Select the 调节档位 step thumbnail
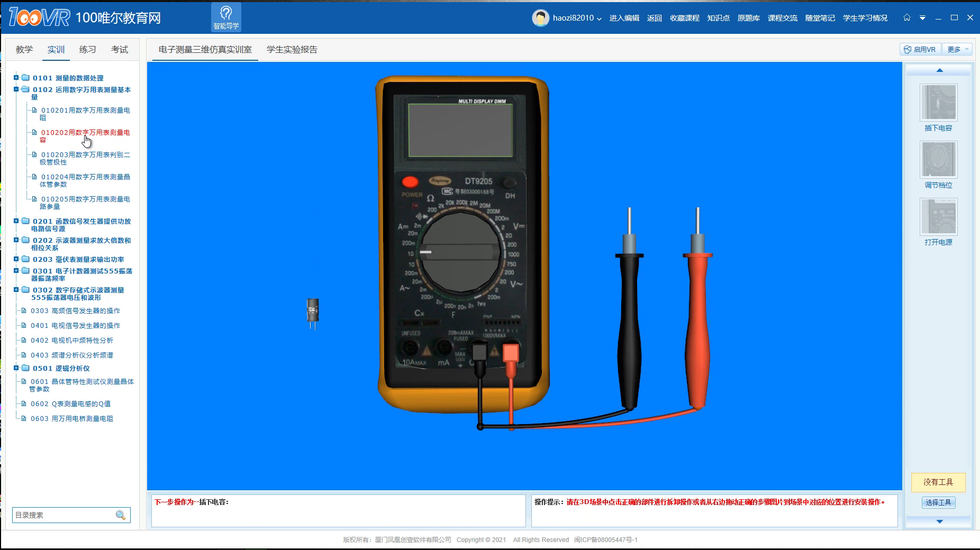980x550 pixels. pyautogui.click(x=938, y=160)
